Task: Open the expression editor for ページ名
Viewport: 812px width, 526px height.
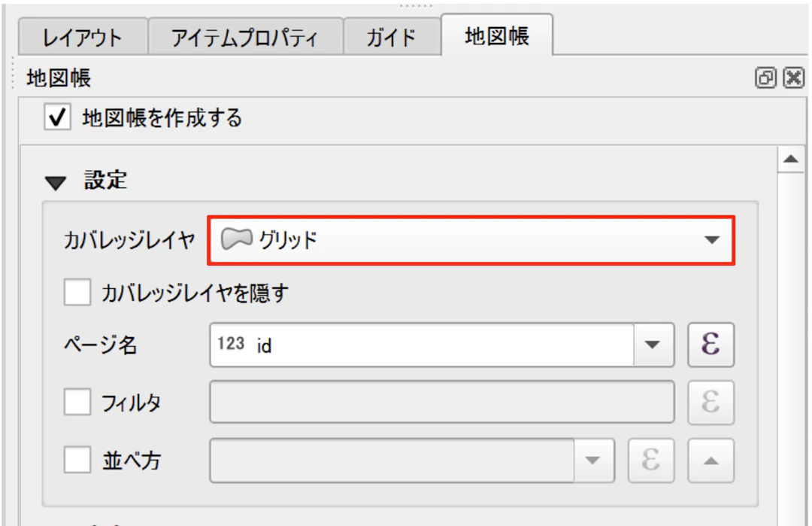Action: point(710,345)
